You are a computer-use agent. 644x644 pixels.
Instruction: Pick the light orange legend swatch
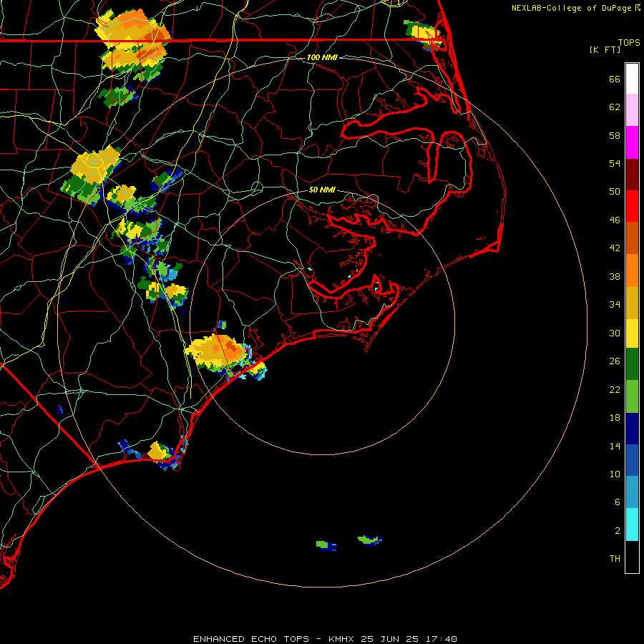632,270
